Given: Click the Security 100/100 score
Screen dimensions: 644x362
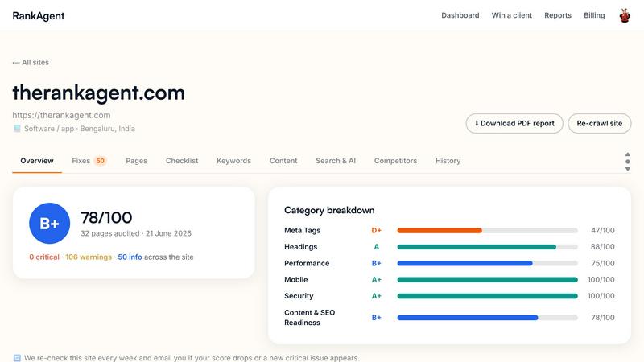Looking at the screenshot, I should pyautogui.click(x=601, y=296).
